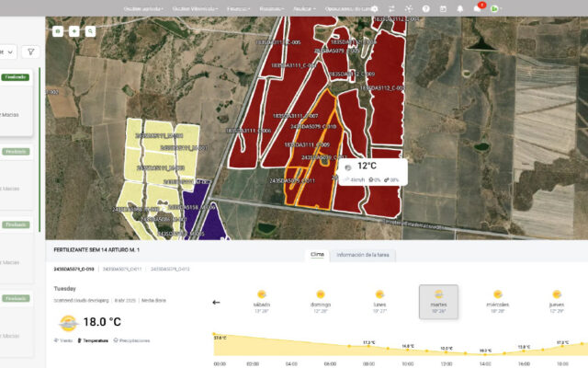The height and width of the screenshot is (368, 588).
Task: Click map label 1835DA3111_C-006
Action: point(248,131)
